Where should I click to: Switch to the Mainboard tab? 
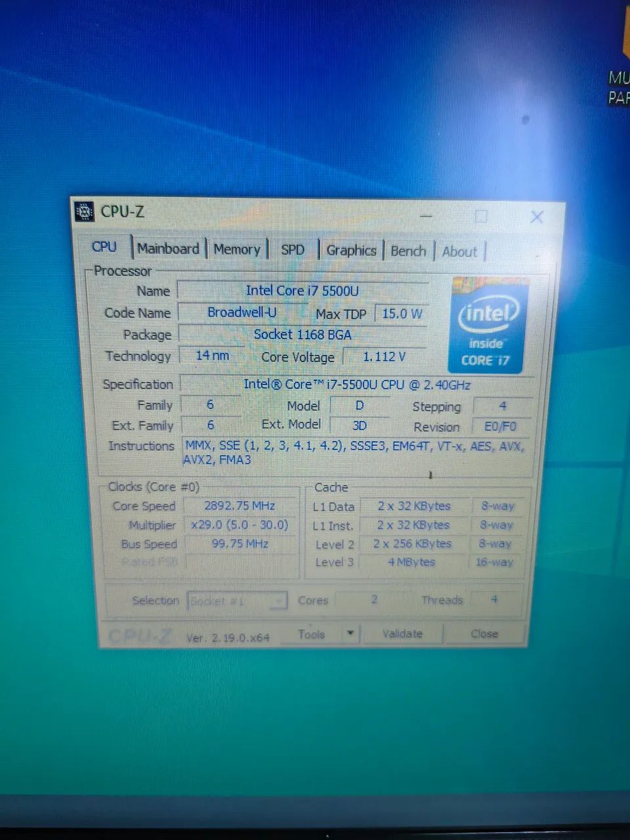(x=168, y=249)
